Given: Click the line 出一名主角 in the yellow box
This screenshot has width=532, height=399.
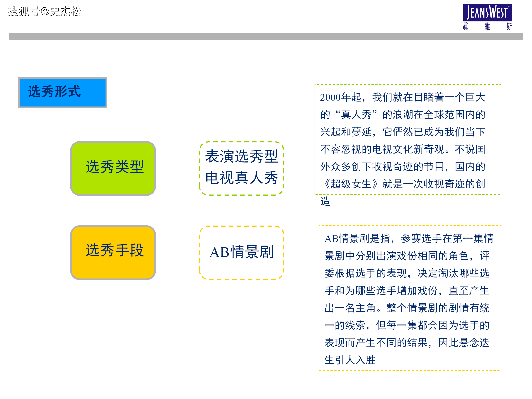Looking at the screenshot, I should click(350, 308).
